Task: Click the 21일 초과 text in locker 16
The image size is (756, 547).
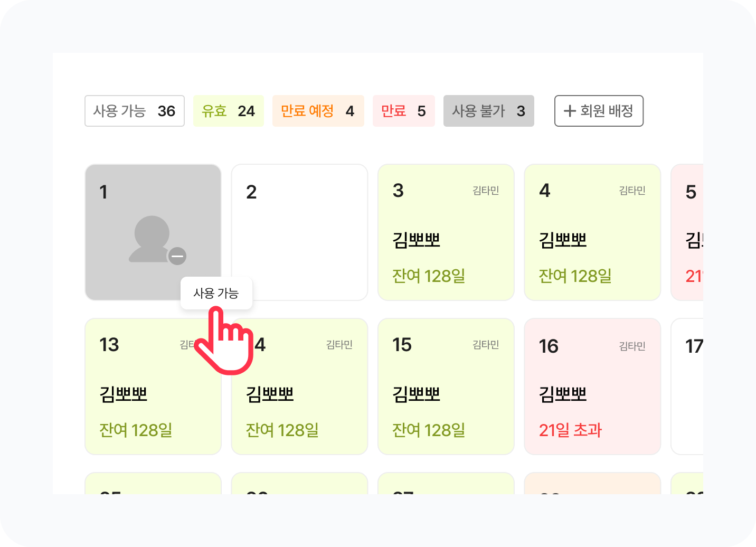Action: pyautogui.click(x=570, y=430)
